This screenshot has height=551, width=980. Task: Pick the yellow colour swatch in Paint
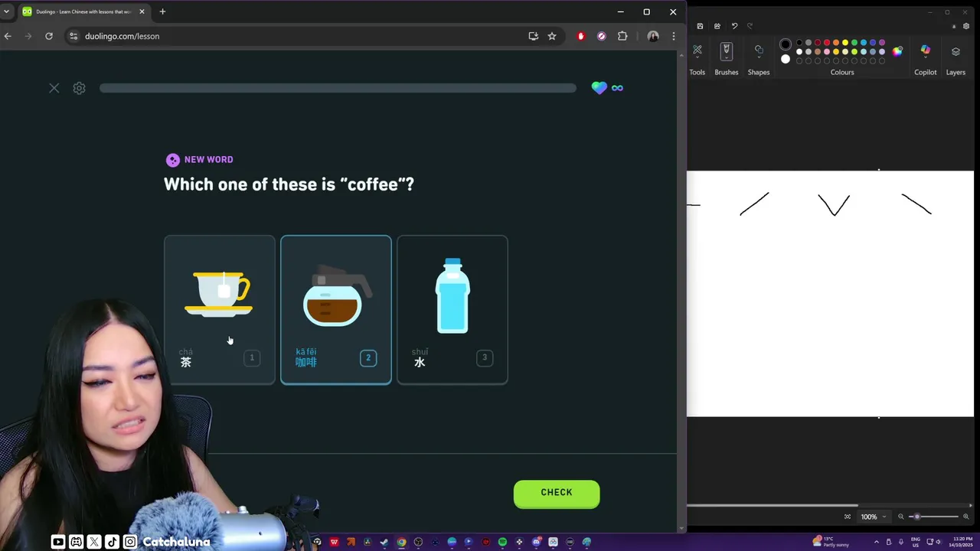click(x=845, y=42)
